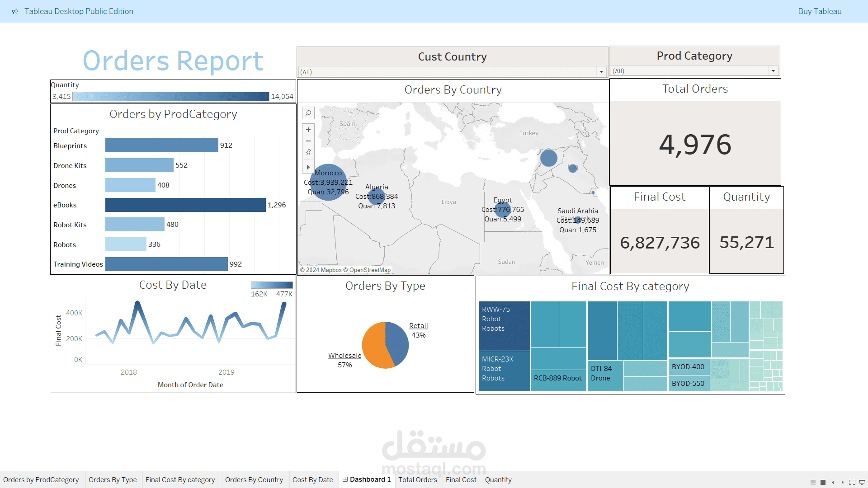The width and height of the screenshot is (868, 488).
Task: Expand the hidden map tools arrow
Action: (308, 167)
